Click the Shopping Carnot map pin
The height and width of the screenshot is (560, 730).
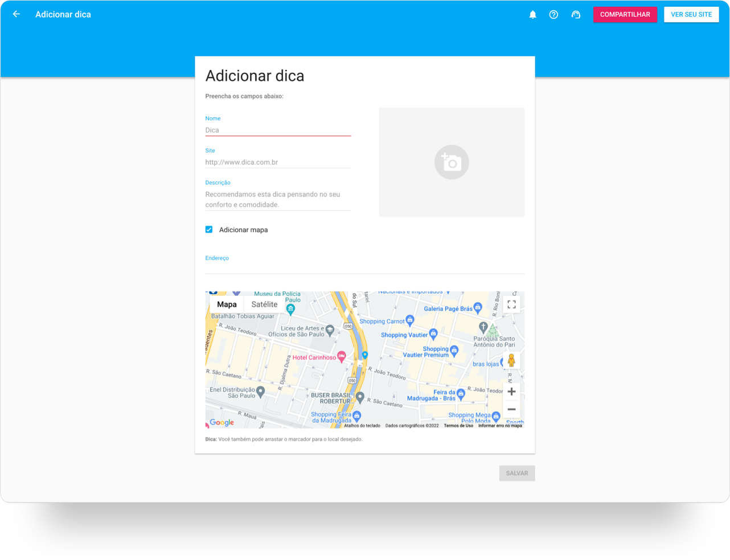pyautogui.click(x=409, y=320)
